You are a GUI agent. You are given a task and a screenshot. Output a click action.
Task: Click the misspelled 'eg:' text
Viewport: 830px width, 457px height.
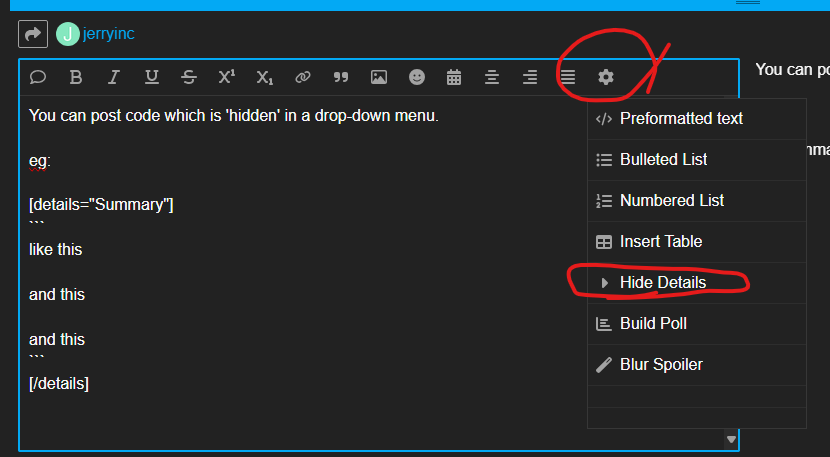pyautogui.click(x=40, y=161)
